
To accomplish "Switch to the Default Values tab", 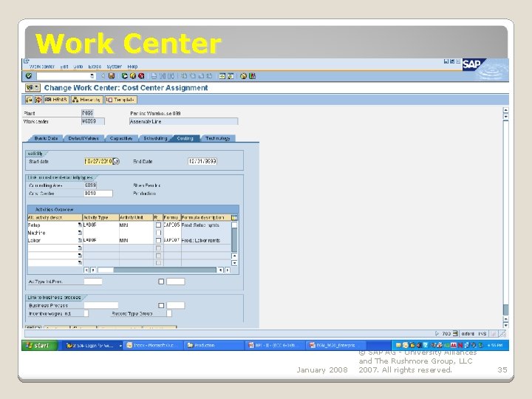I will [83, 138].
